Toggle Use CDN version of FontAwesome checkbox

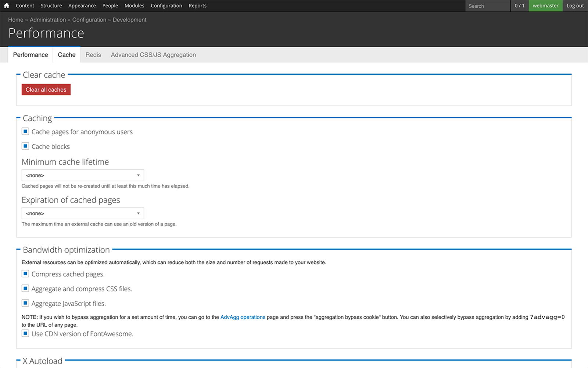tap(25, 333)
